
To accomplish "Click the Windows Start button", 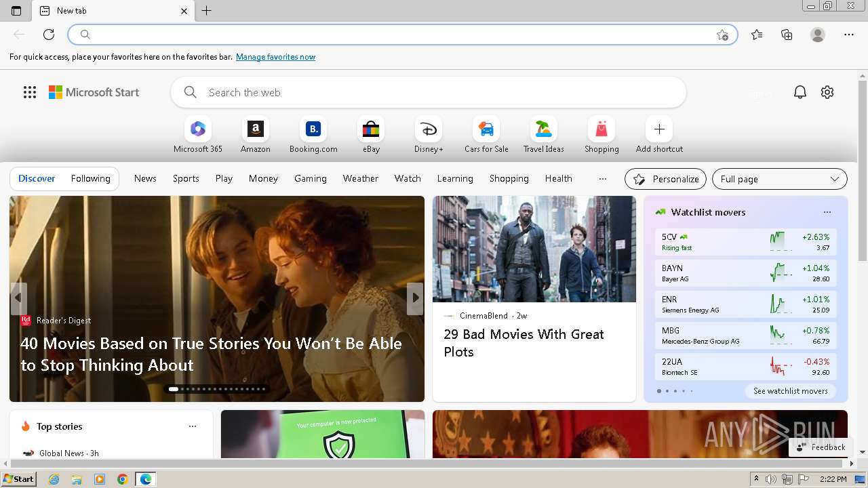I will pyautogui.click(x=19, y=479).
